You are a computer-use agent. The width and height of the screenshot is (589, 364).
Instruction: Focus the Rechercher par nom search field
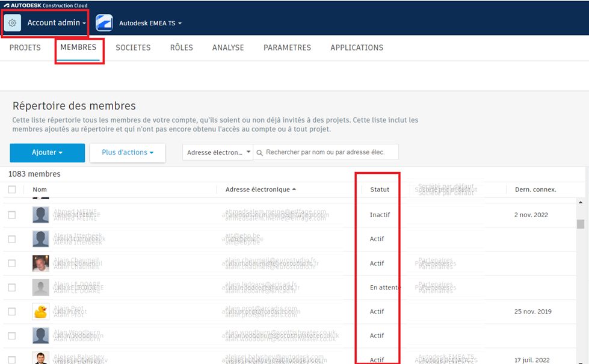[x=325, y=152]
